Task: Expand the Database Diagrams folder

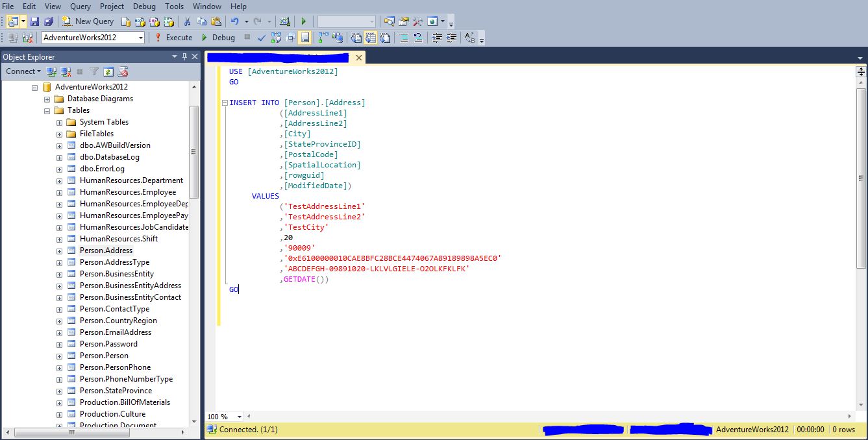Action: pyautogui.click(x=47, y=99)
